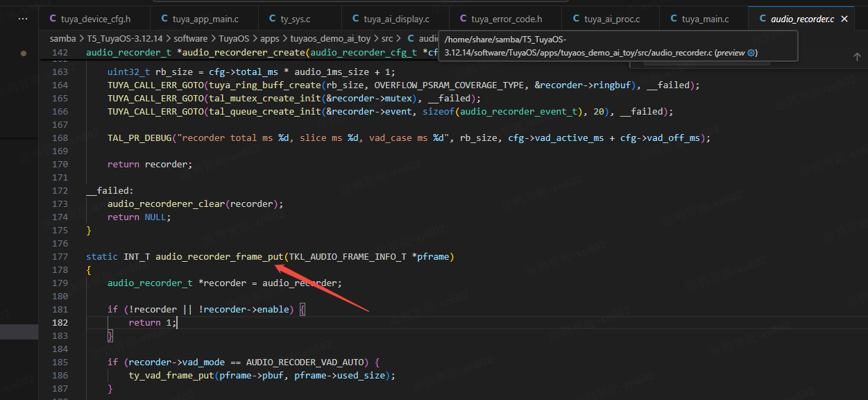The width and height of the screenshot is (868, 400).
Task: Switch to the tuya_error_code.h tab
Action: click(506, 19)
